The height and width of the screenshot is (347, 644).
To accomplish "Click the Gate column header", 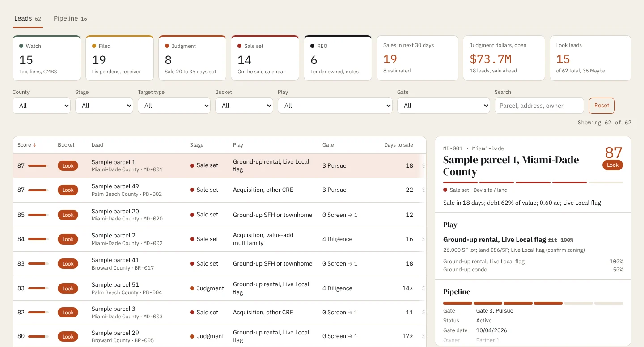I will click(328, 145).
